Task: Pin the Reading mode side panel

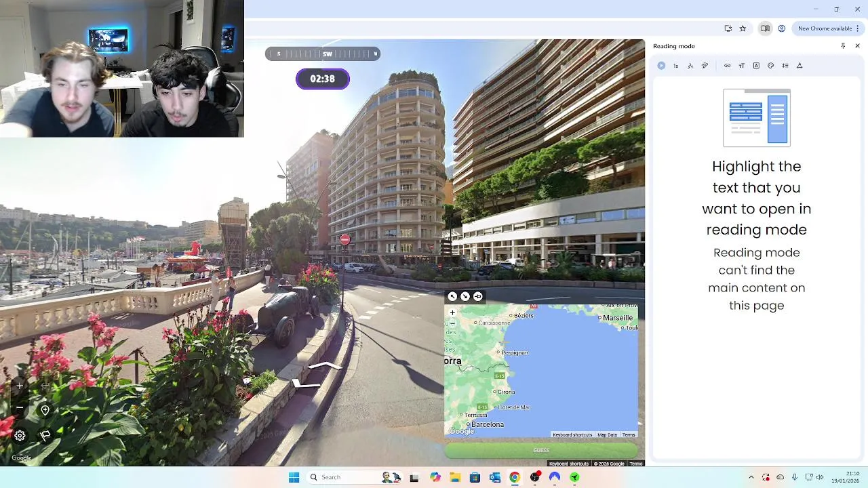Action: pos(843,46)
